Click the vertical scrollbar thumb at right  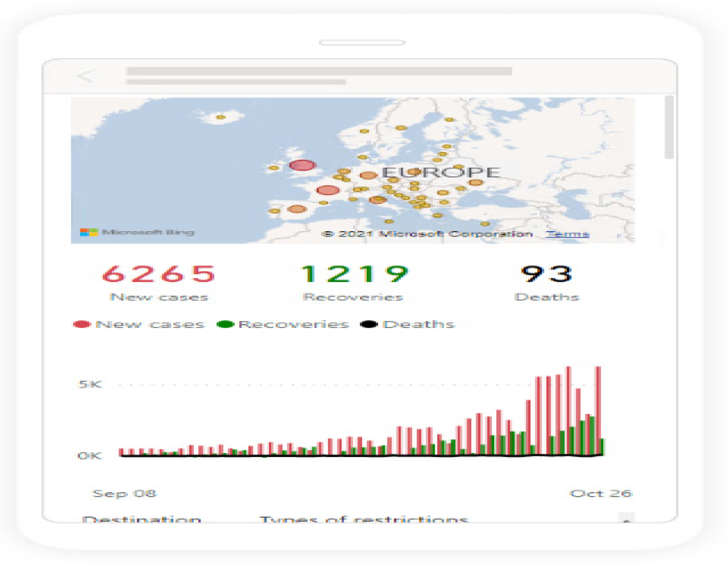(x=668, y=127)
